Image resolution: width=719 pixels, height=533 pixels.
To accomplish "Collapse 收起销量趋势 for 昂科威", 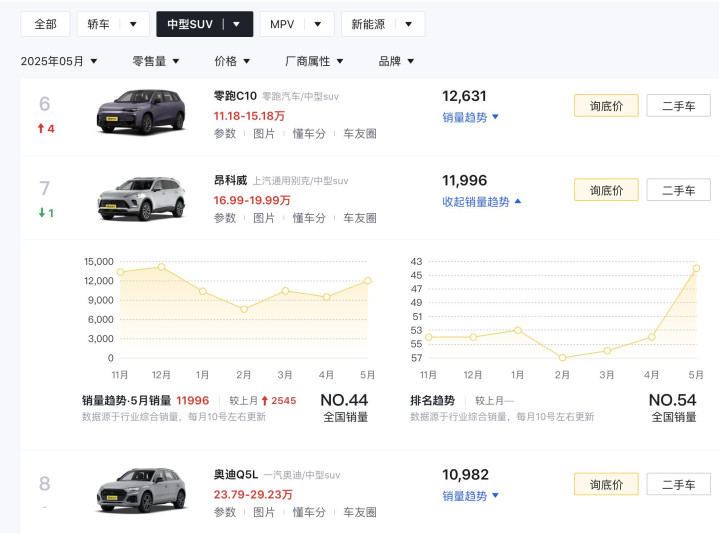I will (481, 202).
